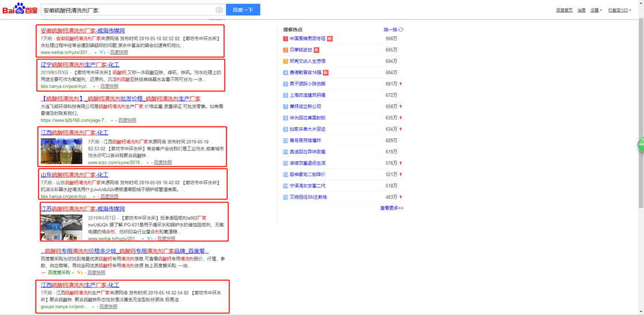Open result 山东硫酸钙清洗剂厂家-化工

click(74, 174)
